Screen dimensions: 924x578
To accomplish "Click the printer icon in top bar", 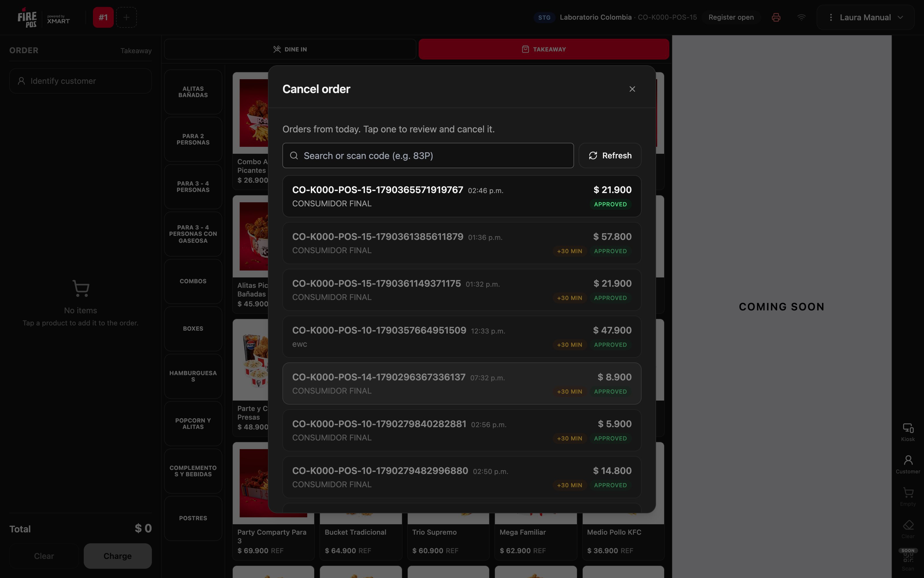I will pos(776,17).
